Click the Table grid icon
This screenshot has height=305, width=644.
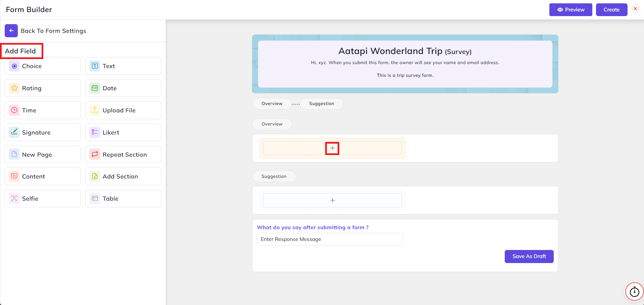(95, 199)
